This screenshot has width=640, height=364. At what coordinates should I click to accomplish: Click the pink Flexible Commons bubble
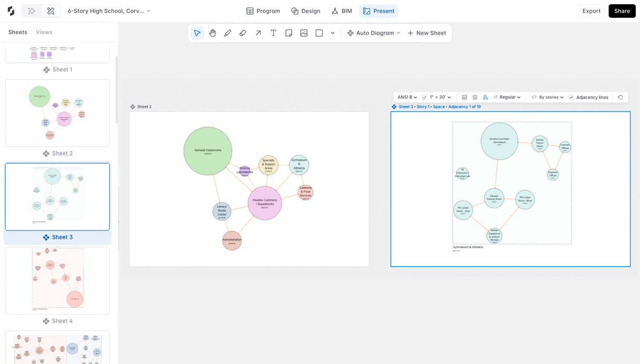pos(265,203)
